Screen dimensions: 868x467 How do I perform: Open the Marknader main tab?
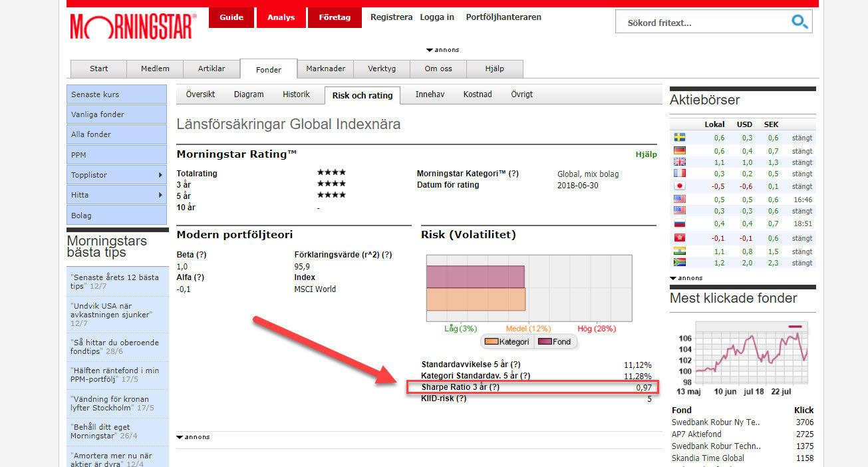325,69
